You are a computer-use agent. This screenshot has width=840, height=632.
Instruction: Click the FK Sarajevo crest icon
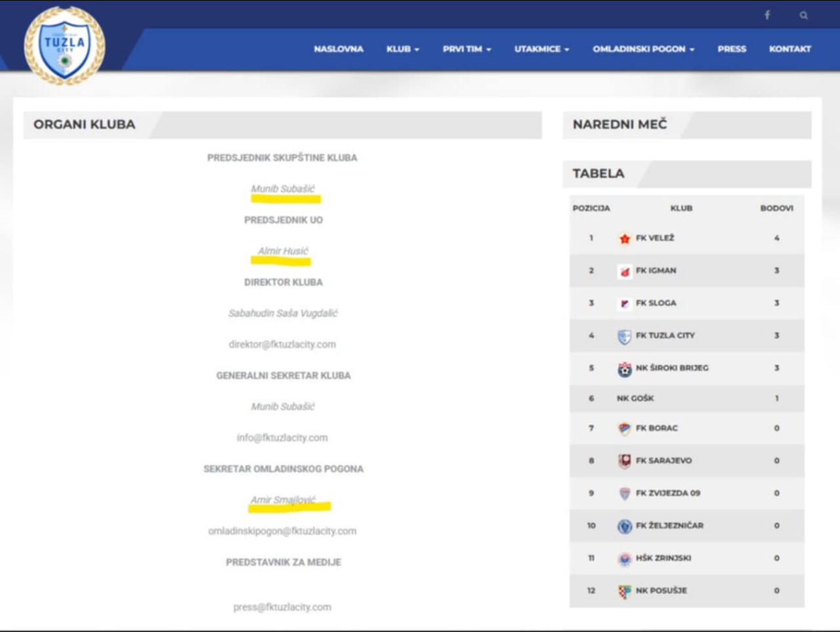pos(624,461)
